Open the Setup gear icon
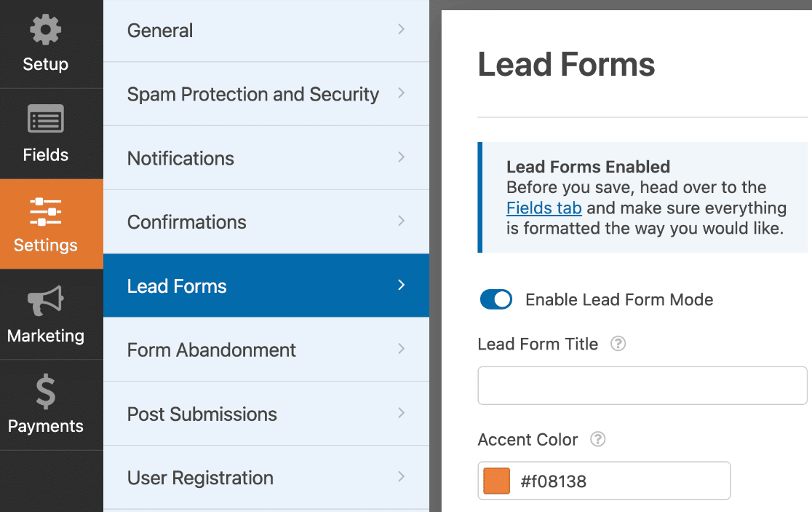This screenshot has height=512, width=812. point(45,31)
